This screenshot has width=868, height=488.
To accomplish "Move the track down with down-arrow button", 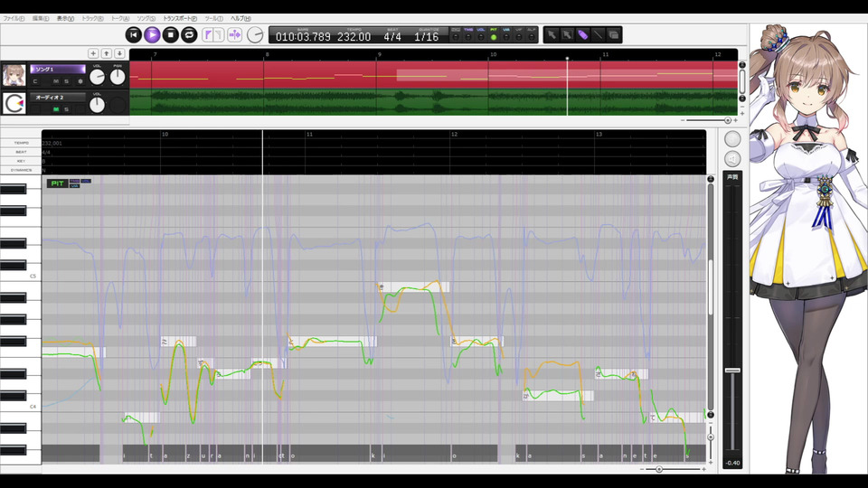I will pos(119,53).
